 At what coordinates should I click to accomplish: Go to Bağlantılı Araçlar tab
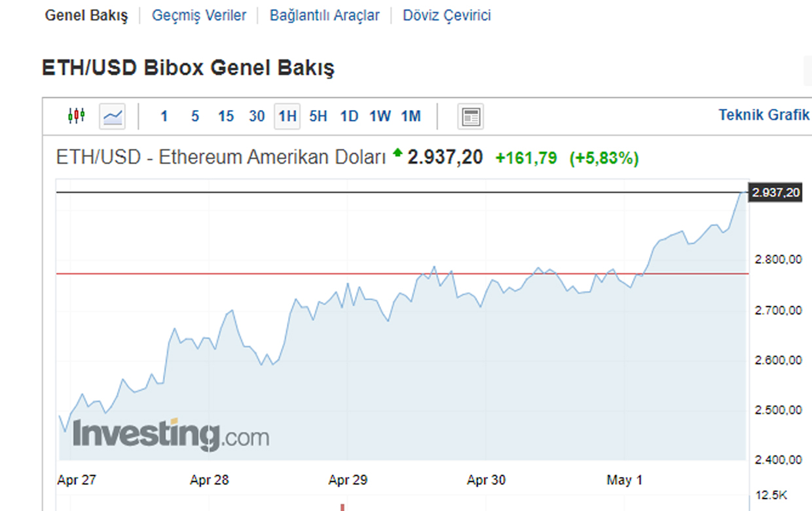(325, 16)
